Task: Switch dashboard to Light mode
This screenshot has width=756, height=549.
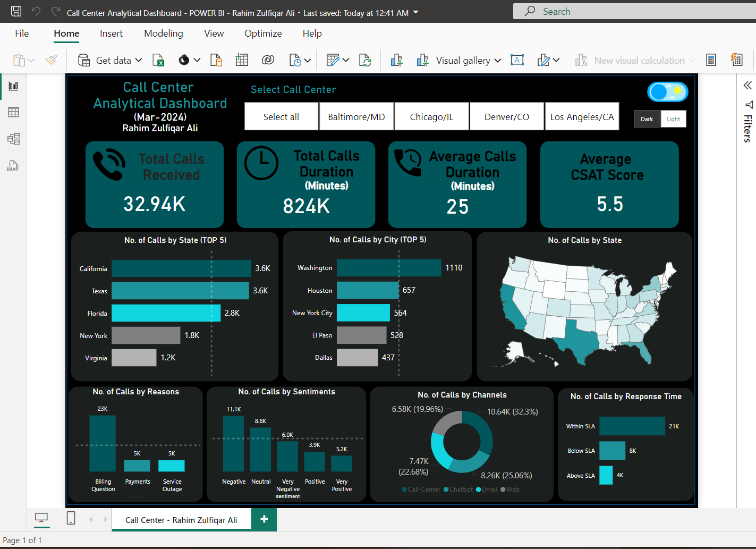Action: (x=673, y=119)
